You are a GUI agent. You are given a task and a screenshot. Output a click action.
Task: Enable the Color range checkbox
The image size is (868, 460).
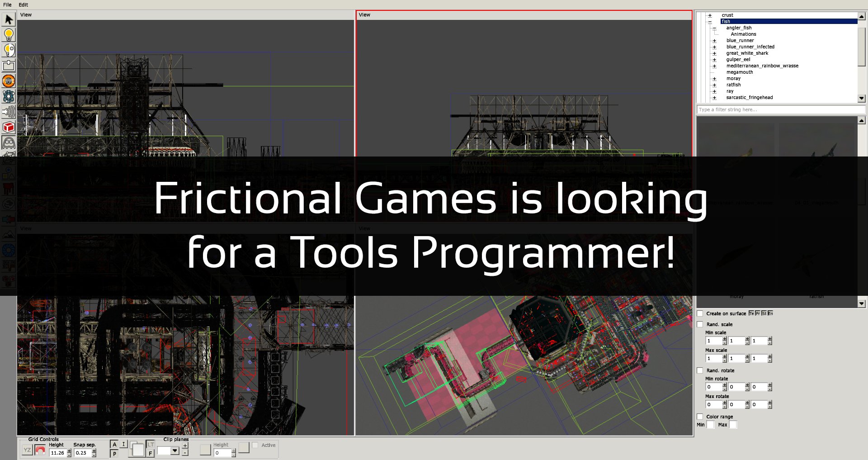pos(700,417)
